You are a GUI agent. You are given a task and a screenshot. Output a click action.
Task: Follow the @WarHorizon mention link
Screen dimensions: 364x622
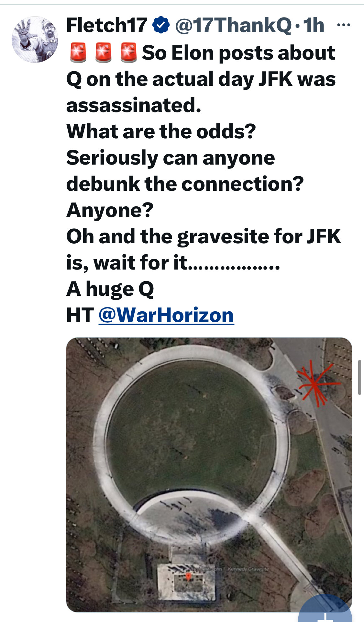point(166,315)
